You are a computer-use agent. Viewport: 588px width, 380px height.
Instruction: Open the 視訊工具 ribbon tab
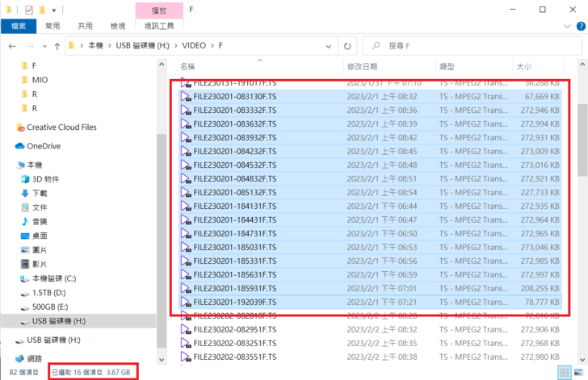[x=159, y=26]
